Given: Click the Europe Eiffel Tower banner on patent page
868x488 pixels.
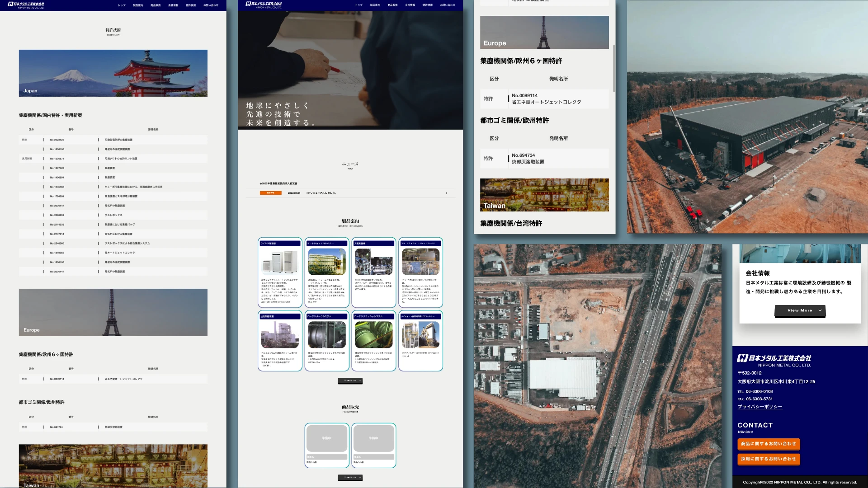Looking at the screenshot, I should pyautogui.click(x=113, y=312).
